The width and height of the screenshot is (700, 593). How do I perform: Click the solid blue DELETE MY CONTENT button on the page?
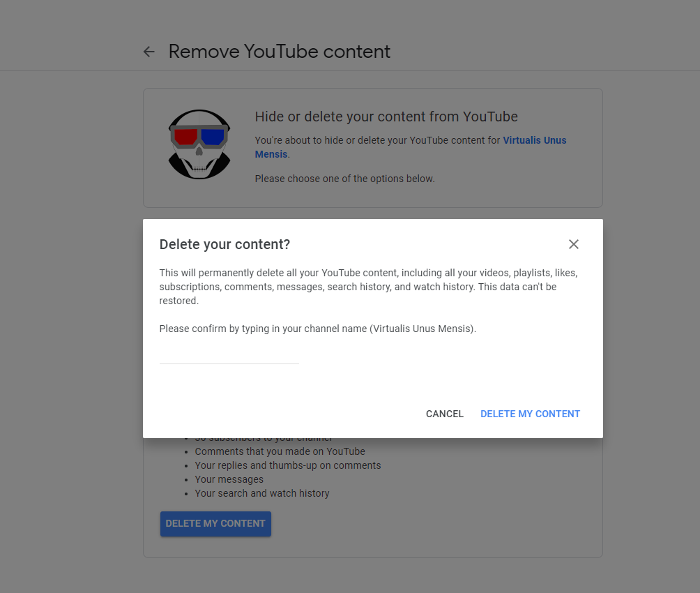click(x=215, y=524)
